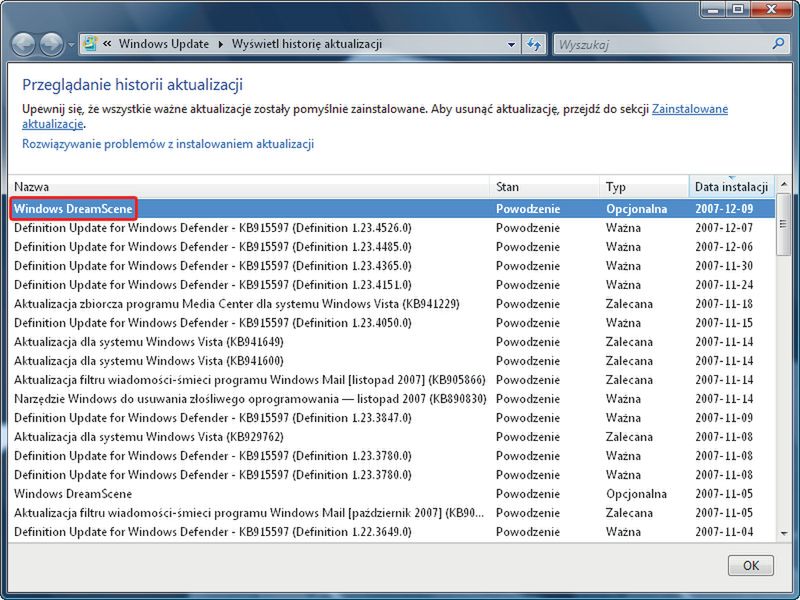
Task: Go to Windows Update breadcrumb
Action: click(x=163, y=45)
